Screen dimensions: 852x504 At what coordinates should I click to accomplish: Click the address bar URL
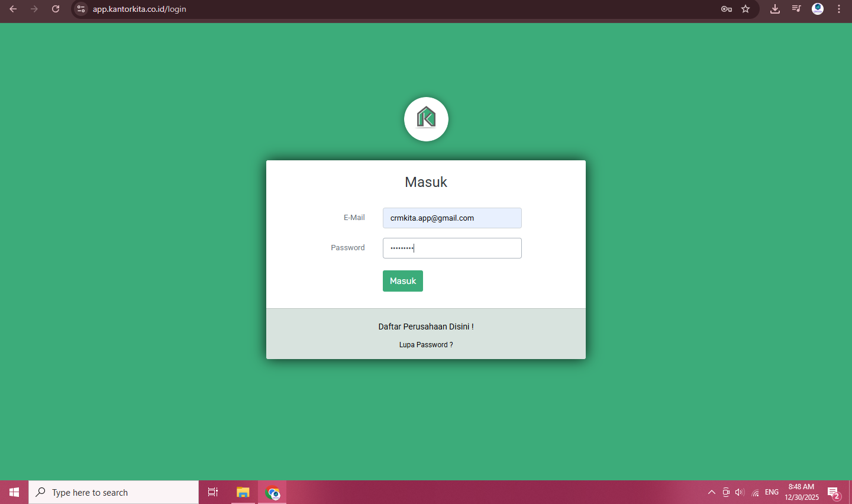pyautogui.click(x=140, y=9)
